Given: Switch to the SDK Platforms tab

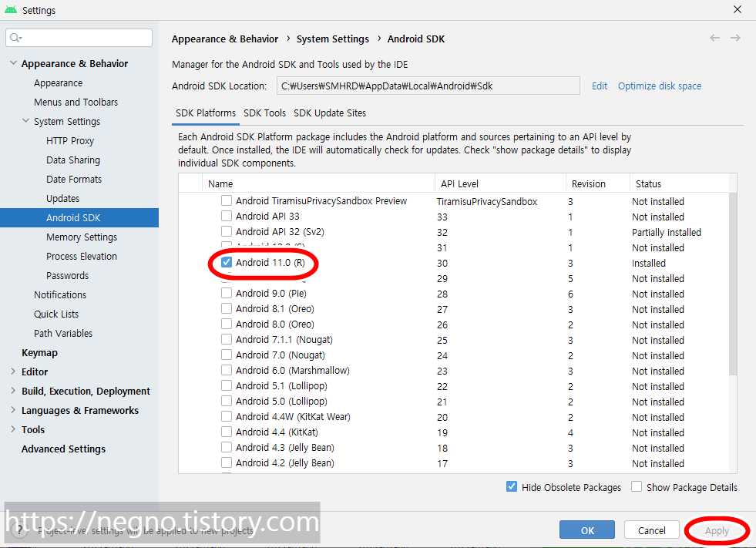Looking at the screenshot, I should coord(206,113).
